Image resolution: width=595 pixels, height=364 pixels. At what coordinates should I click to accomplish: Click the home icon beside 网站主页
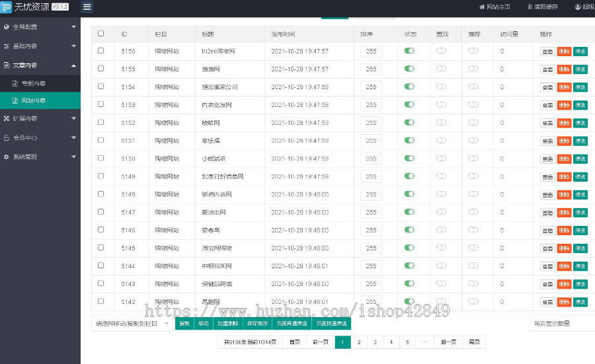(482, 7)
